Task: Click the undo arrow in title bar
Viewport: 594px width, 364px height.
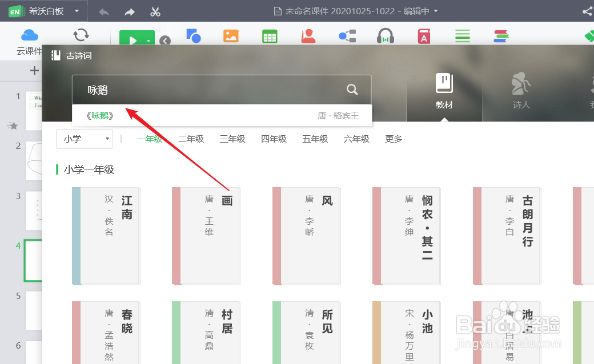Action: pyautogui.click(x=104, y=12)
